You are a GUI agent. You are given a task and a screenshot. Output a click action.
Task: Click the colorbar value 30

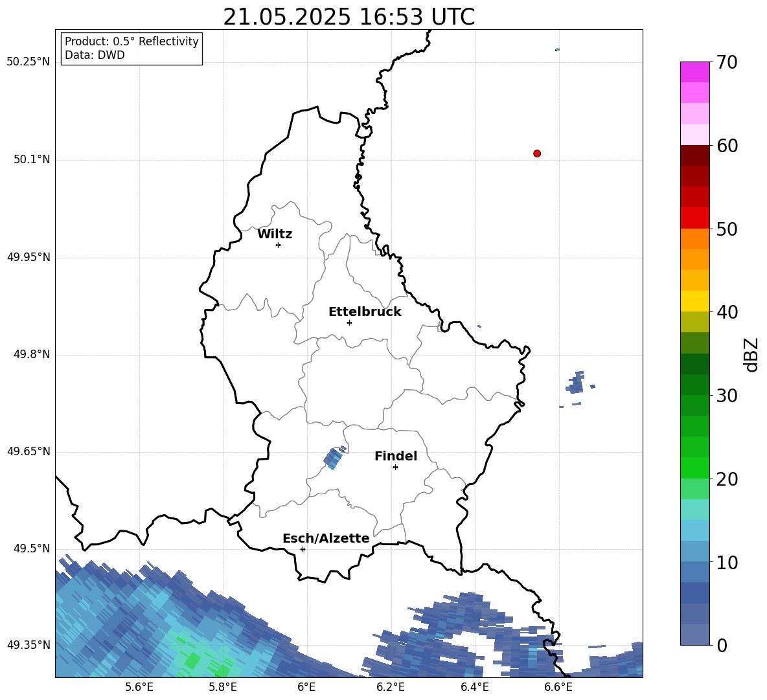[x=727, y=396]
